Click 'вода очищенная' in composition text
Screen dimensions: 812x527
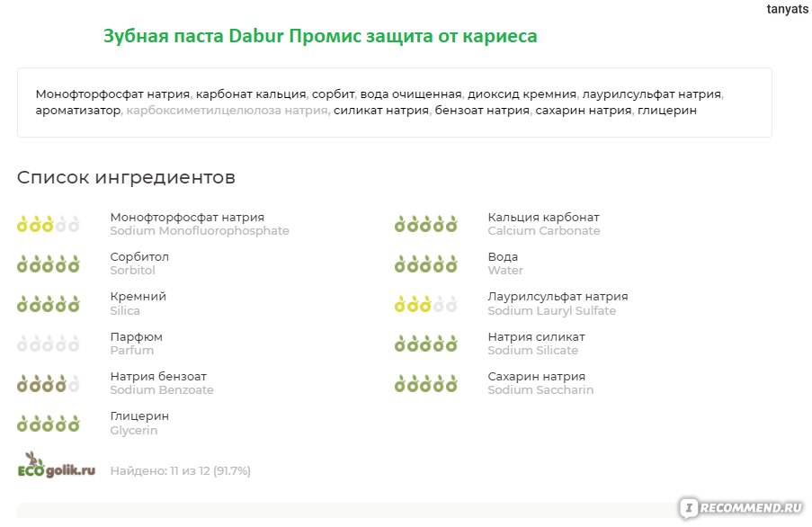411,94
